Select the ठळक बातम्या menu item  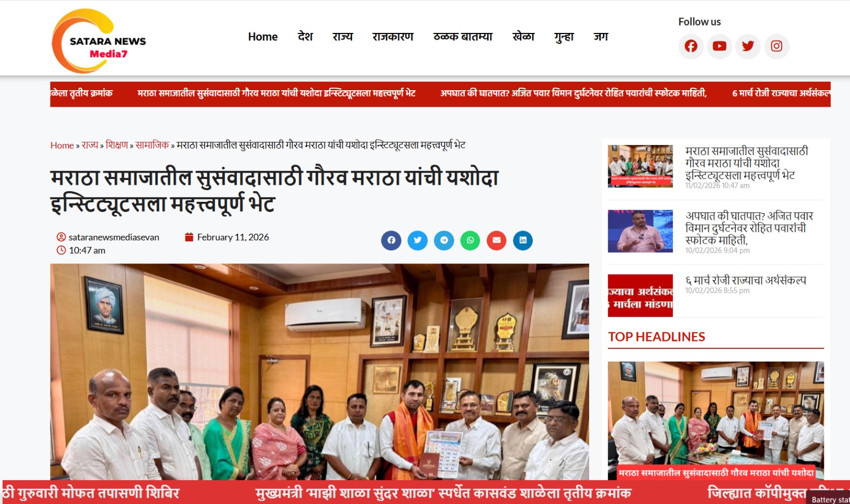463,37
